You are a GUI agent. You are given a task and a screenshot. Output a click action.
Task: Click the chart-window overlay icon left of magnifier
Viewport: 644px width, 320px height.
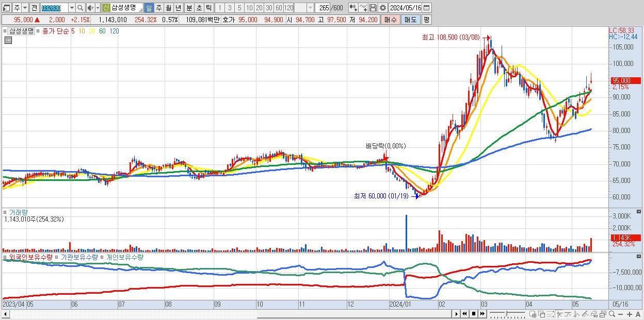603,313
